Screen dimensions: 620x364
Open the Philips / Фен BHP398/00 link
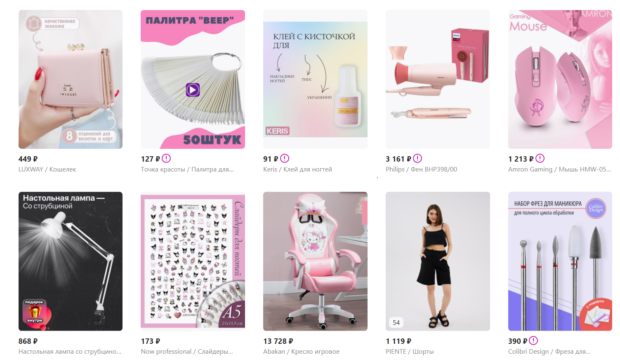point(421,169)
